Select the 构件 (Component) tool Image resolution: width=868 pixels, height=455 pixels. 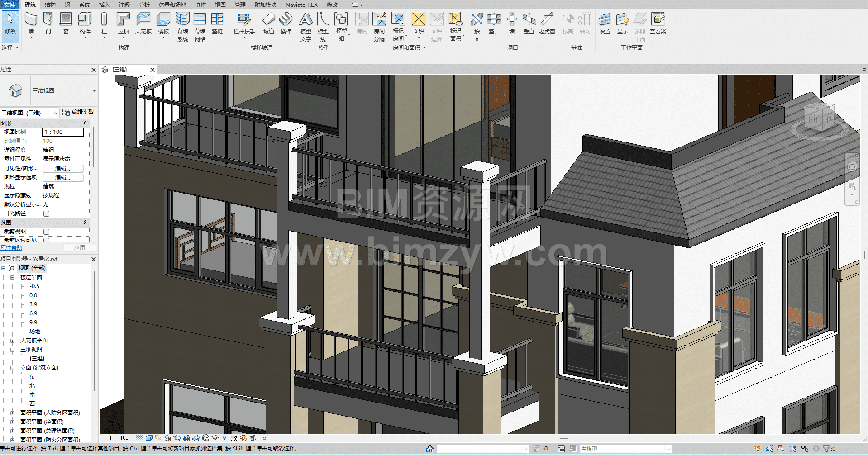85,24
